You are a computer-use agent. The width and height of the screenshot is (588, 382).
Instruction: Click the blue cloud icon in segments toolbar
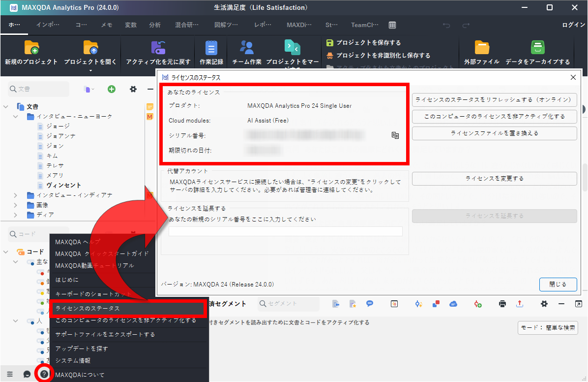pos(453,304)
